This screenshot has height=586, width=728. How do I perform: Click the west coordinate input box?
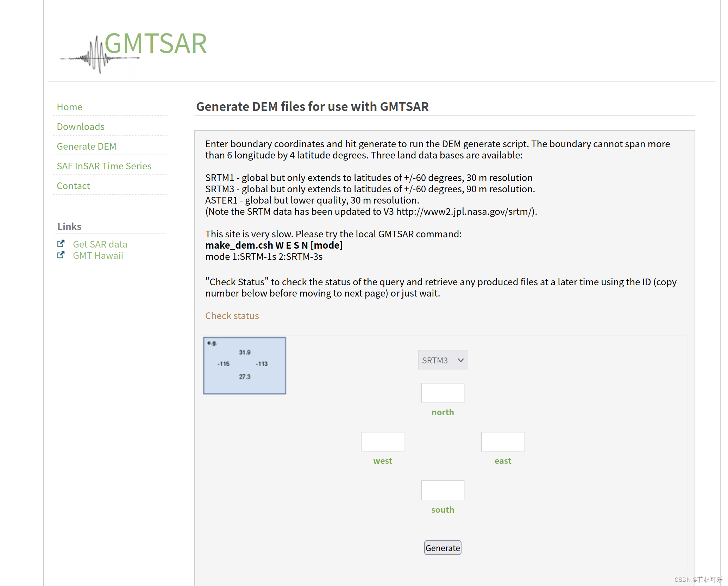(382, 442)
